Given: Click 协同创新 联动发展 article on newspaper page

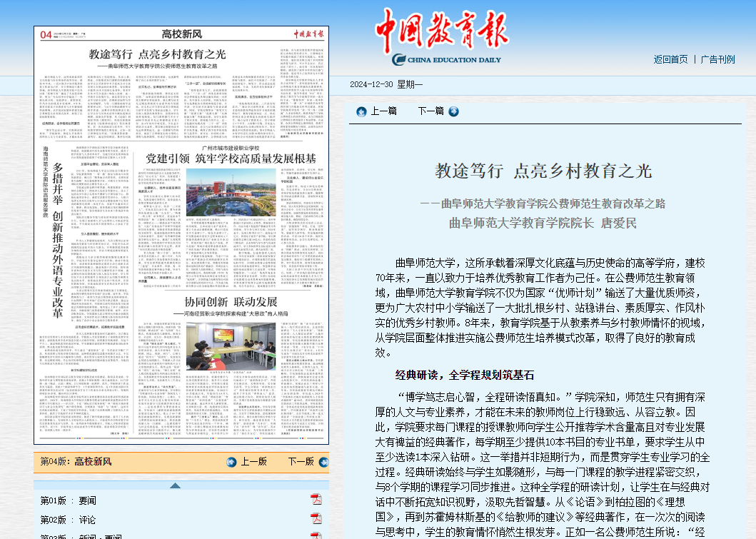Looking at the screenshot, I should (231, 301).
